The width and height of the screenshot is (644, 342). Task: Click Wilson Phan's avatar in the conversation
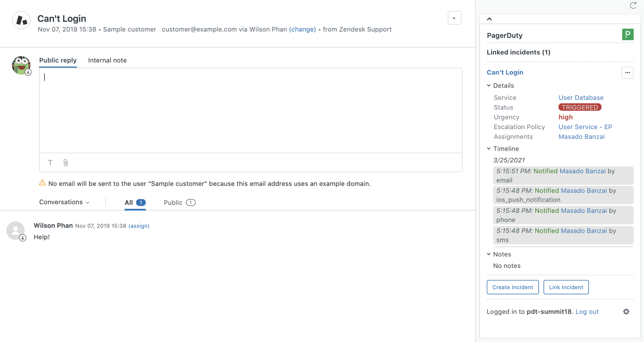coord(15,231)
